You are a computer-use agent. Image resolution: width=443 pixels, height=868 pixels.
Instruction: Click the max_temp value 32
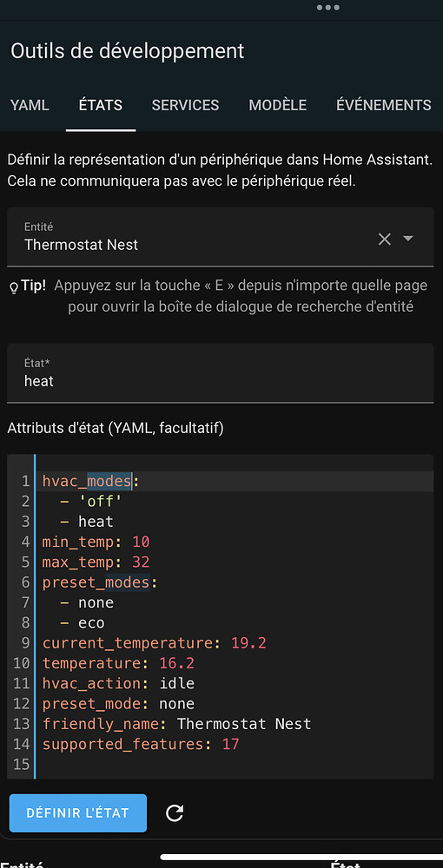(142, 562)
